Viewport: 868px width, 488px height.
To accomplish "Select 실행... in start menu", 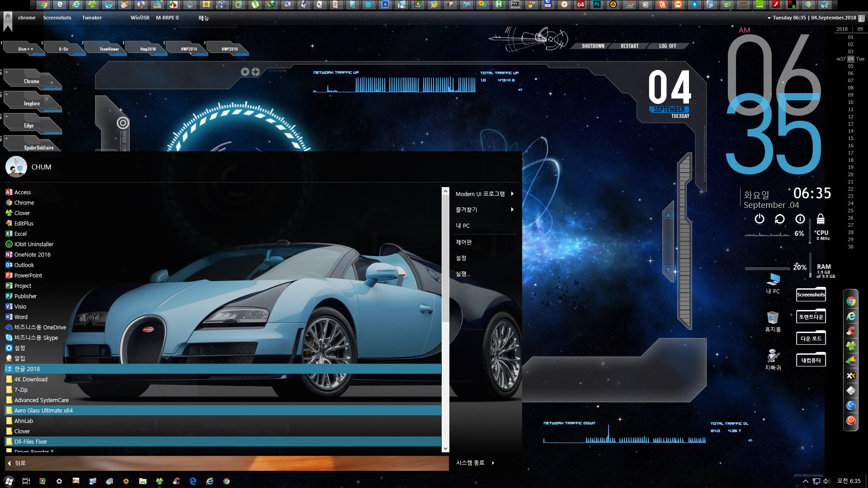I will coord(463,274).
